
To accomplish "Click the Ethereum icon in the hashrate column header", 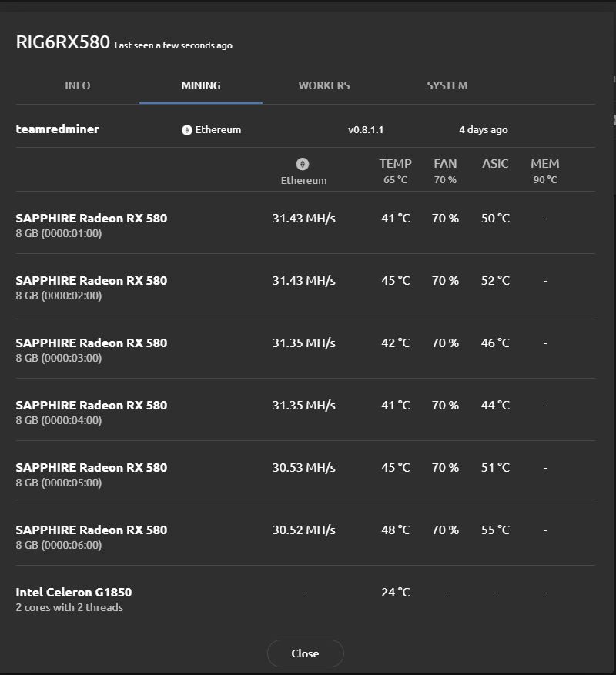I will click(x=303, y=164).
